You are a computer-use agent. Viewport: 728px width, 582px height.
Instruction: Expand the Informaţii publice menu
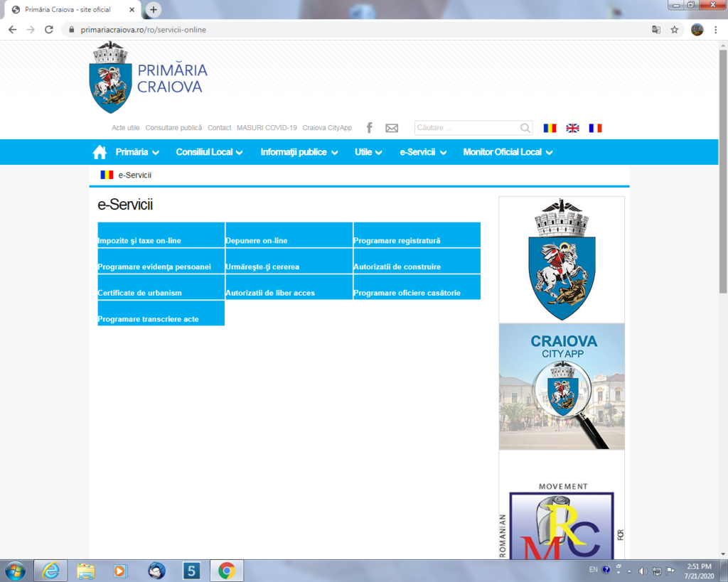tap(299, 151)
